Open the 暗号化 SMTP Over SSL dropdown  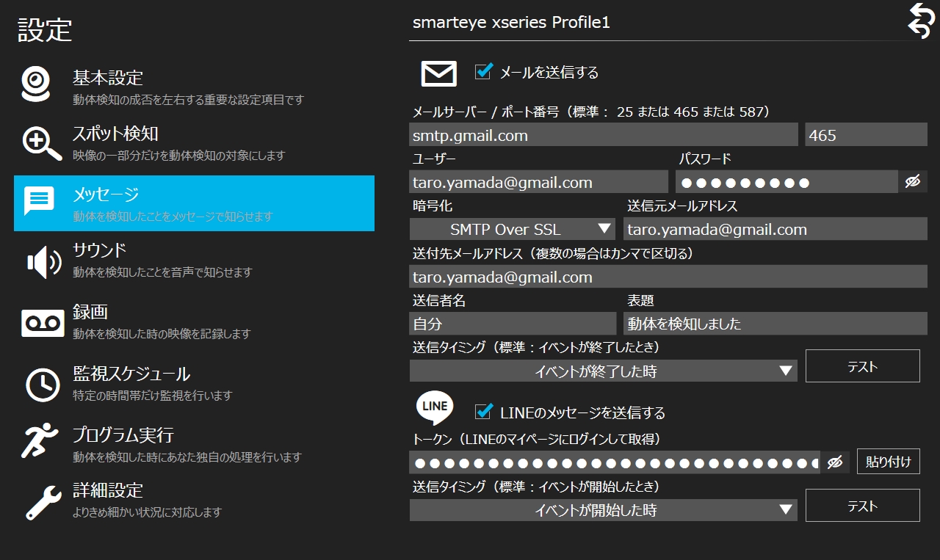[x=512, y=229]
